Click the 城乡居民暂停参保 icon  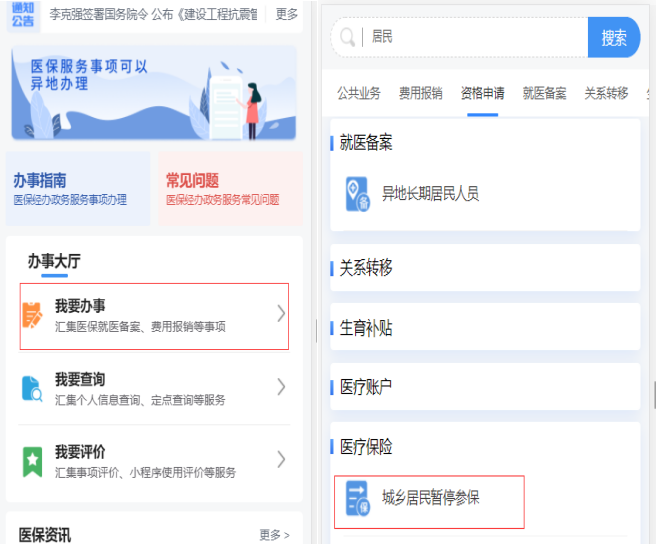click(x=357, y=498)
